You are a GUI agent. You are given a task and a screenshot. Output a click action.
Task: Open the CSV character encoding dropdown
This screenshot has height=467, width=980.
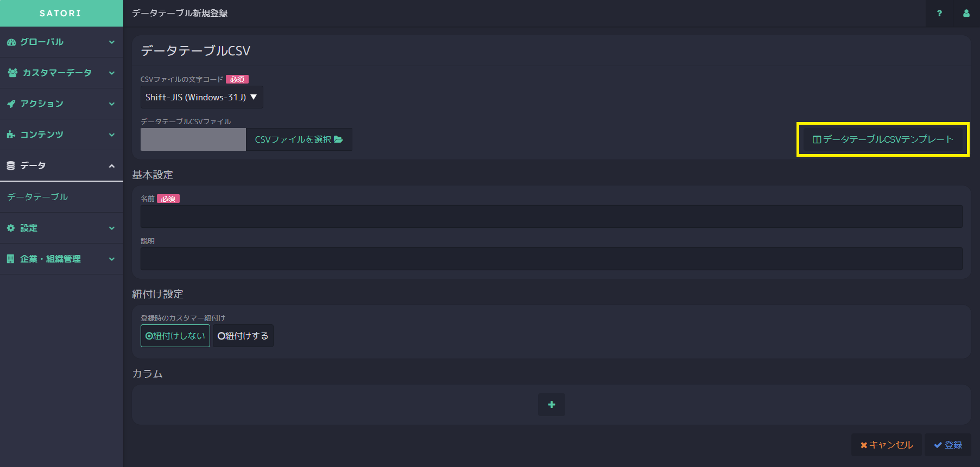202,97
